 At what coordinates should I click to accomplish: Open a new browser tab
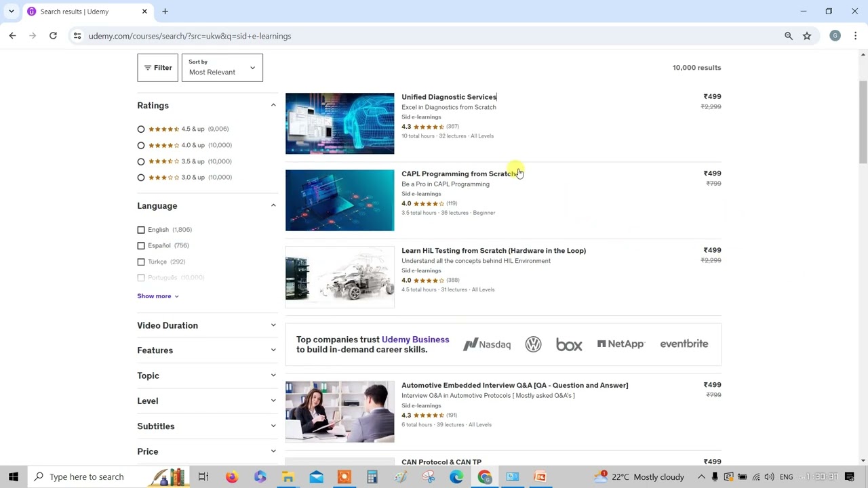[x=165, y=12]
